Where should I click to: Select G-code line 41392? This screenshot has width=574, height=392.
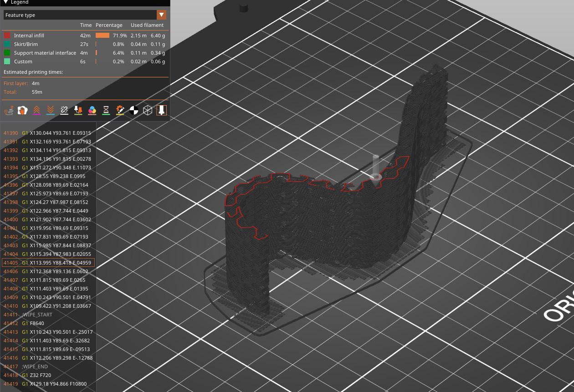(x=48, y=150)
